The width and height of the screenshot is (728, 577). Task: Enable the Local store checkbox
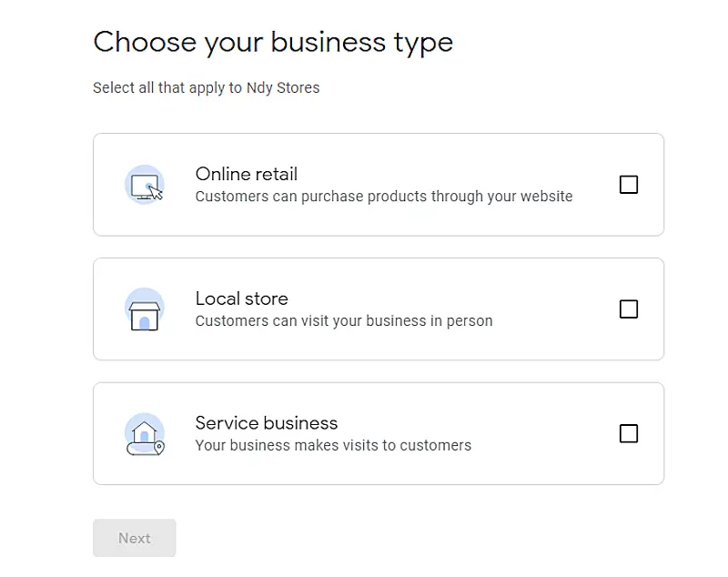coord(629,309)
